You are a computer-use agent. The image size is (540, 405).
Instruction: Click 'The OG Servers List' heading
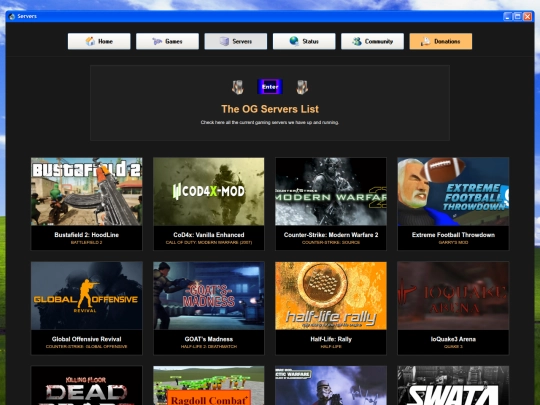point(270,109)
